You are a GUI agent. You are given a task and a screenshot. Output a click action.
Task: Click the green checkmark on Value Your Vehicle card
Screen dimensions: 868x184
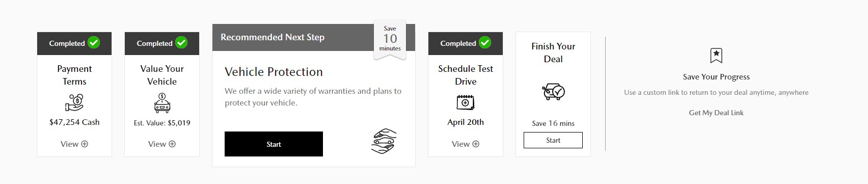(181, 43)
